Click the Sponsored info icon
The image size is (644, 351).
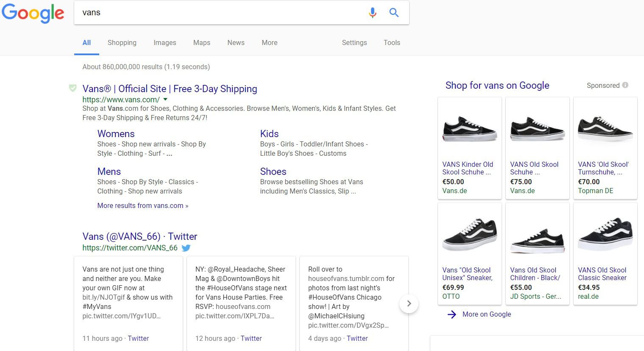(x=625, y=85)
